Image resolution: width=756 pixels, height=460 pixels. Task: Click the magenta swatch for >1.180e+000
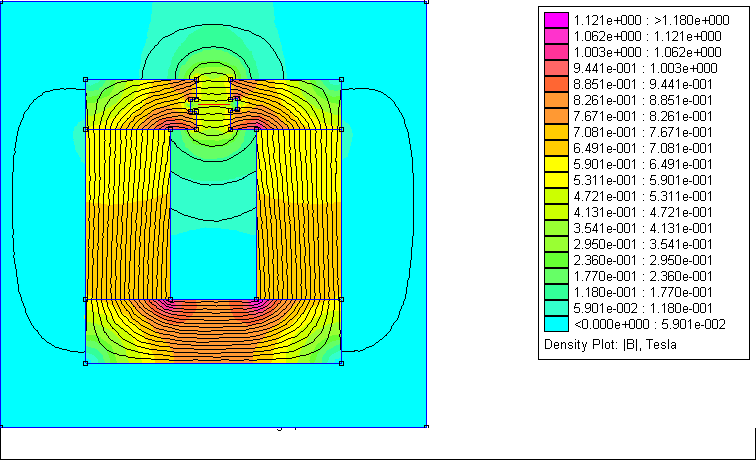pyautogui.click(x=556, y=20)
